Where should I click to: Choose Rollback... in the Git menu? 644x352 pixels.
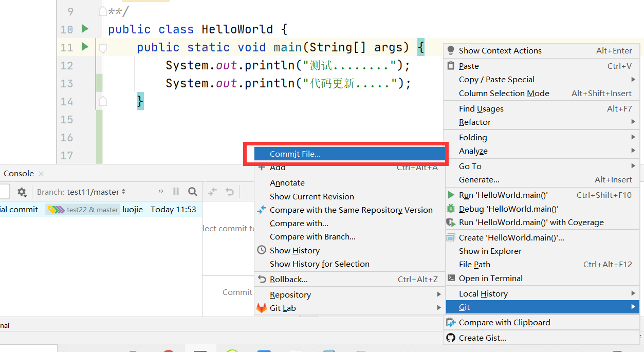pyautogui.click(x=288, y=279)
